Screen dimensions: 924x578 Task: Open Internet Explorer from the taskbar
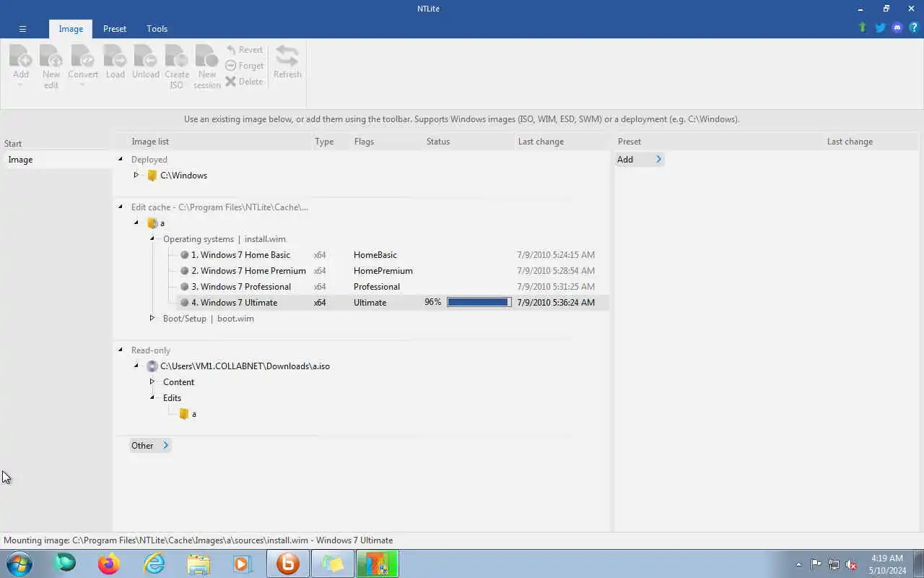(154, 564)
